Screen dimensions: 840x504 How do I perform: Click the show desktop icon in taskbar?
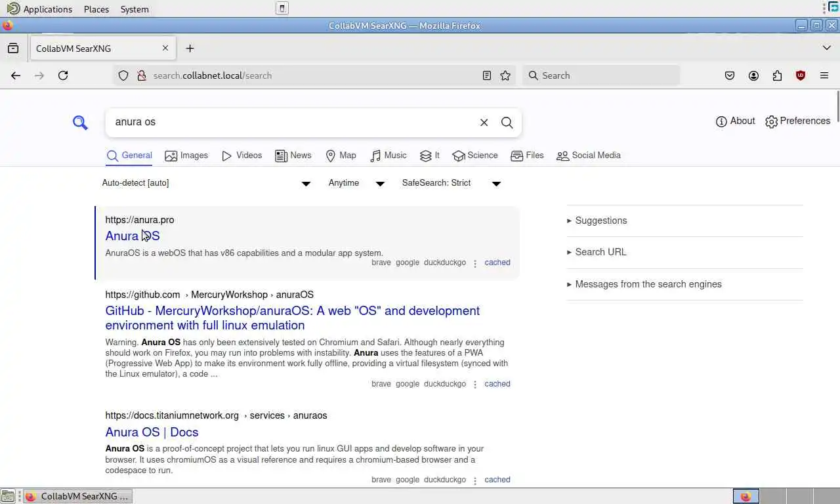pos(7,496)
